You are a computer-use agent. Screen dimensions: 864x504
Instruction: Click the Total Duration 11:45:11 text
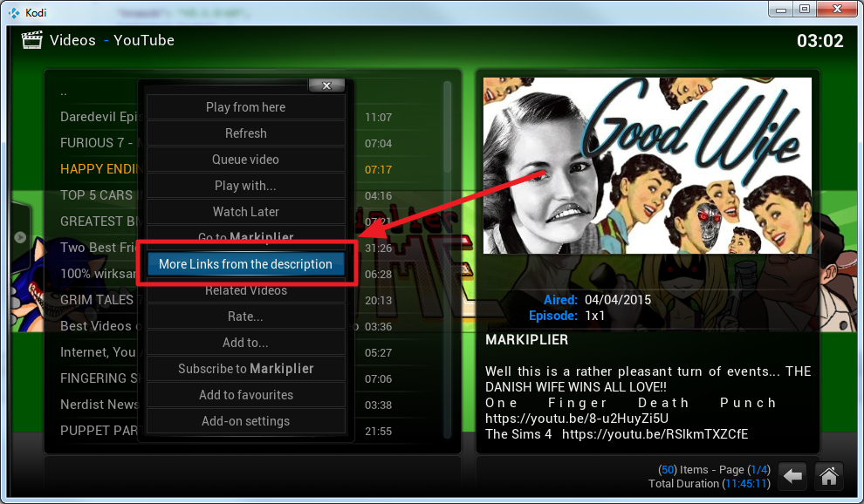coord(710,484)
